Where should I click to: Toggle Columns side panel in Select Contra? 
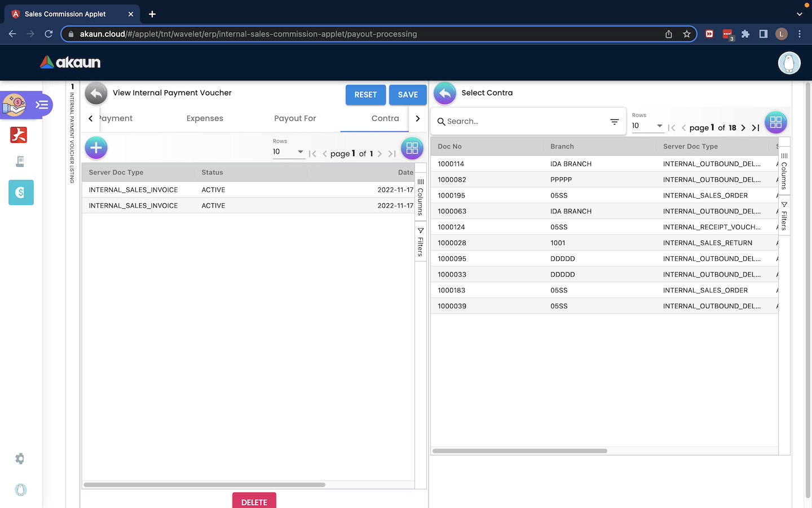(x=784, y=172)
